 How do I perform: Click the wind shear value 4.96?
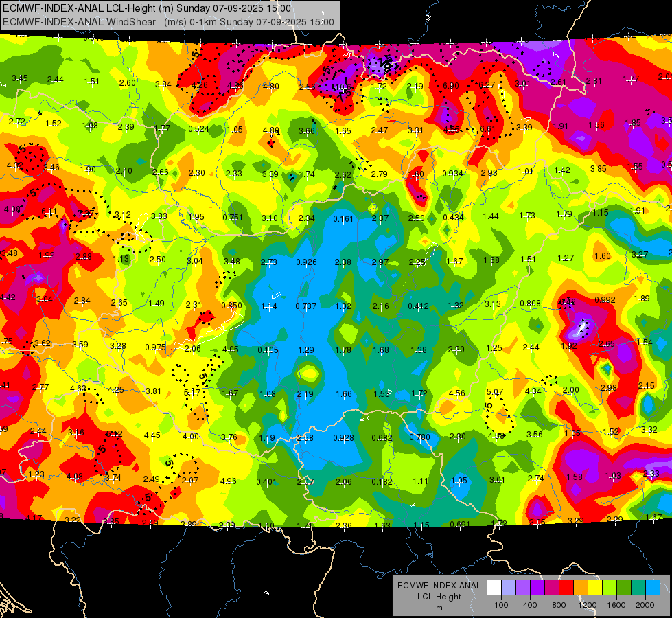coord(228,481)
